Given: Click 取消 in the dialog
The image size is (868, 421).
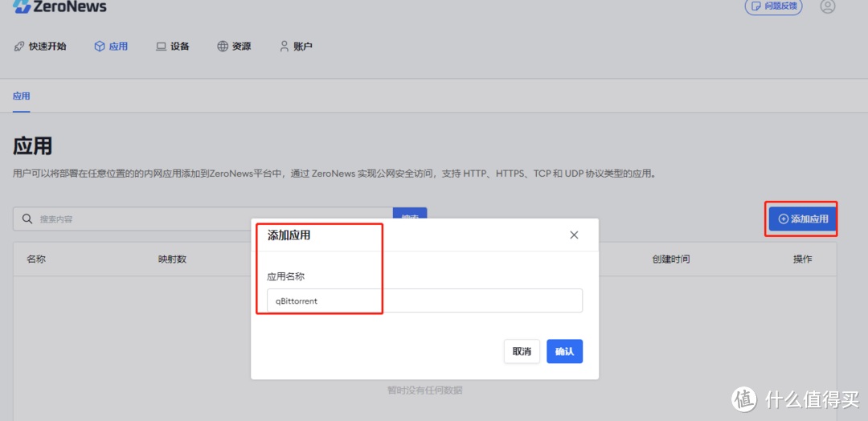Looking at the screenshot, I should tap(522, 351).
